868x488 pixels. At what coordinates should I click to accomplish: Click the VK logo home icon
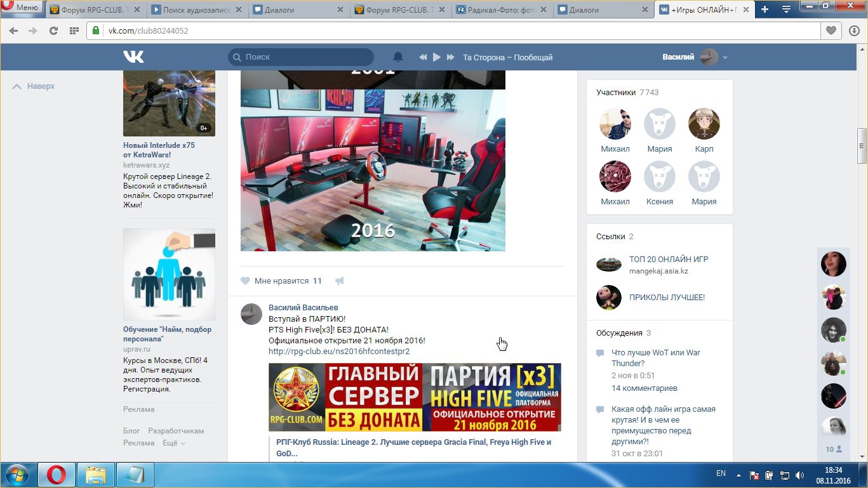pos(133,57)
